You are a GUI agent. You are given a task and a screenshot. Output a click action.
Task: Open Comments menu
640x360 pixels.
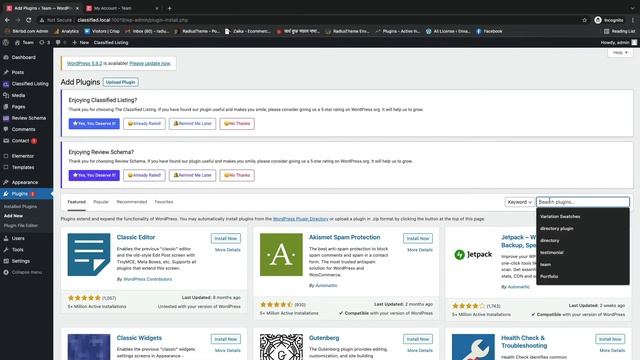[23, 129]
